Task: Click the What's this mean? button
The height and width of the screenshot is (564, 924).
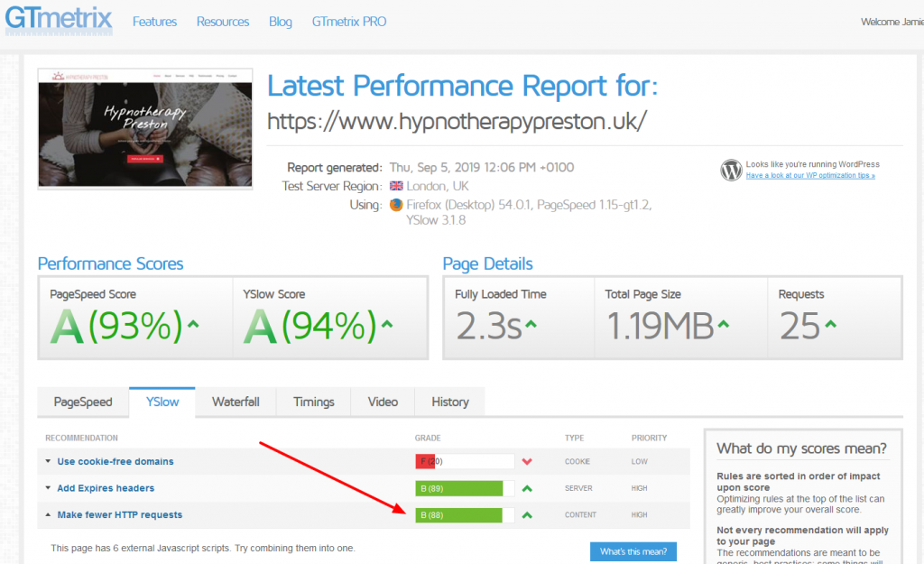Action: pos(633,551)
